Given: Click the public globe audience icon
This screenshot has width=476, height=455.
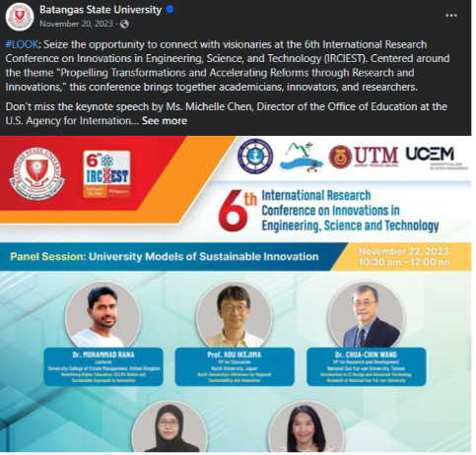Looking at the screenshot, I should (124, 24).
